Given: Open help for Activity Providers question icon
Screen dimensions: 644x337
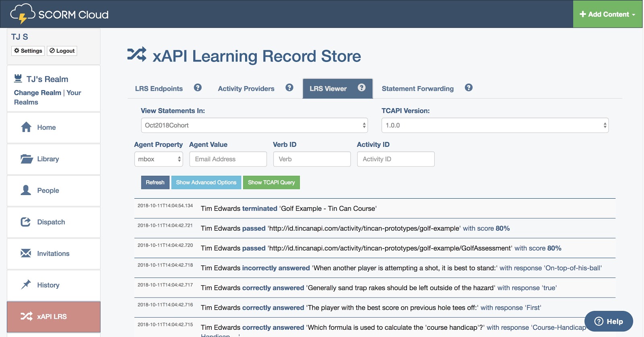Looking at the screenshot, I should [289, 88].
